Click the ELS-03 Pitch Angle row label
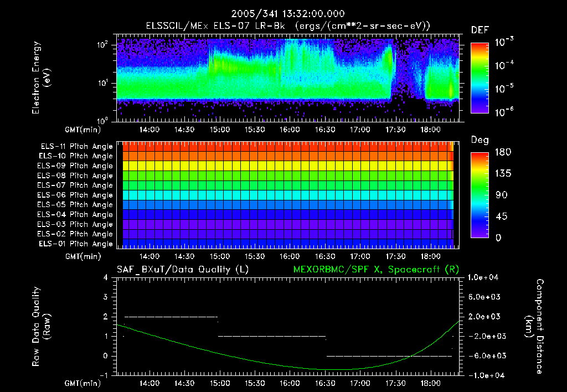The height and width of the screenshot is (392, 567). point(75,224)
